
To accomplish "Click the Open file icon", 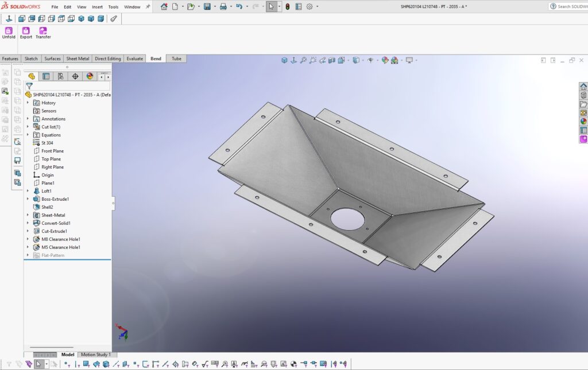I will (x=191, y=7).
